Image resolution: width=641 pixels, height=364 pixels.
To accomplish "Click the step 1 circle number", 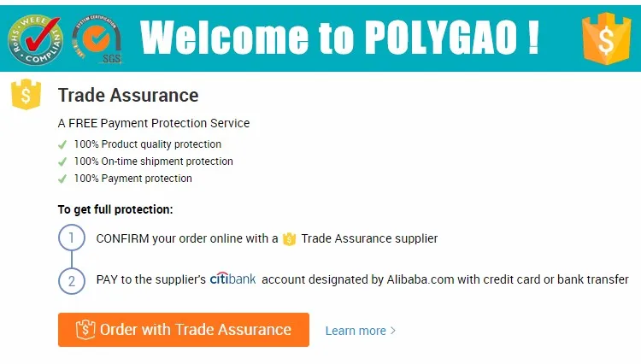I will pos(72,238).
